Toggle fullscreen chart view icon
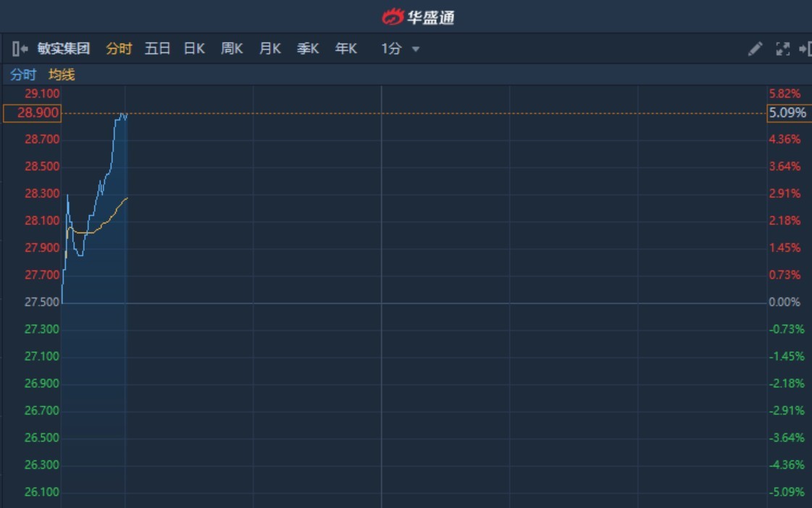Viewport: 812px width, 508px height. click(782, 49)
